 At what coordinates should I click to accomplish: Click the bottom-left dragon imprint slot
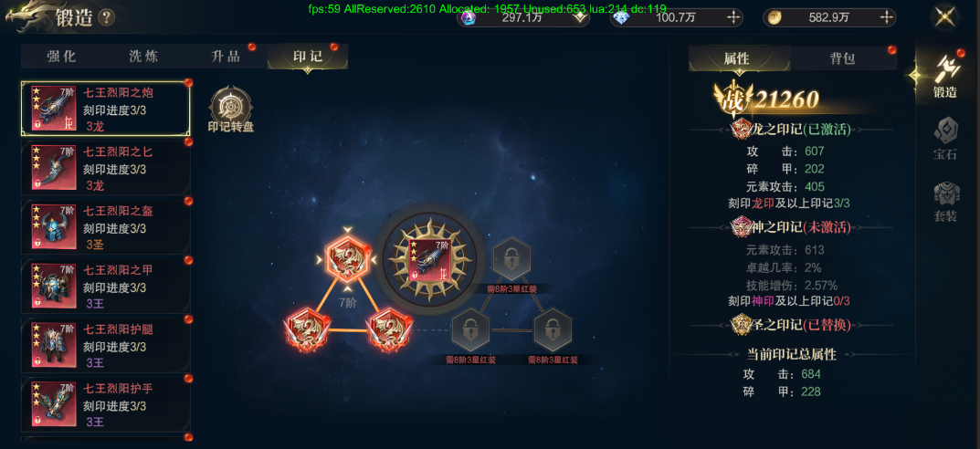point(306,329)
